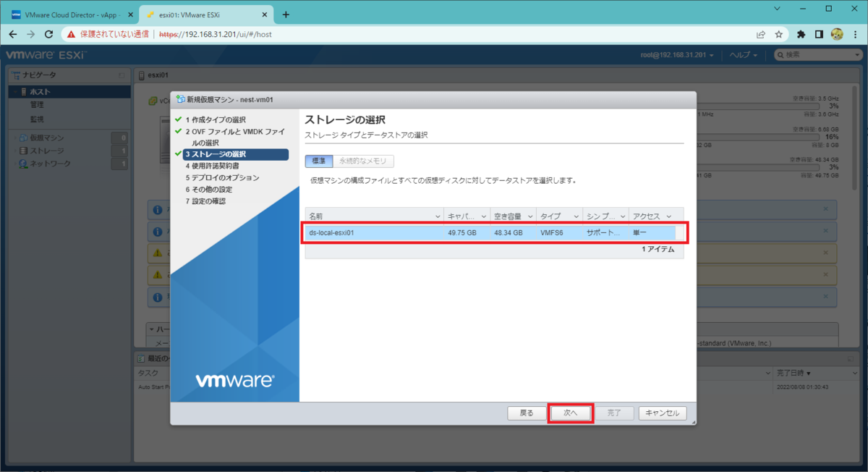Screen dimensions: 868x472
Task: Click the browser forward arrow
Action: (31, 34)
